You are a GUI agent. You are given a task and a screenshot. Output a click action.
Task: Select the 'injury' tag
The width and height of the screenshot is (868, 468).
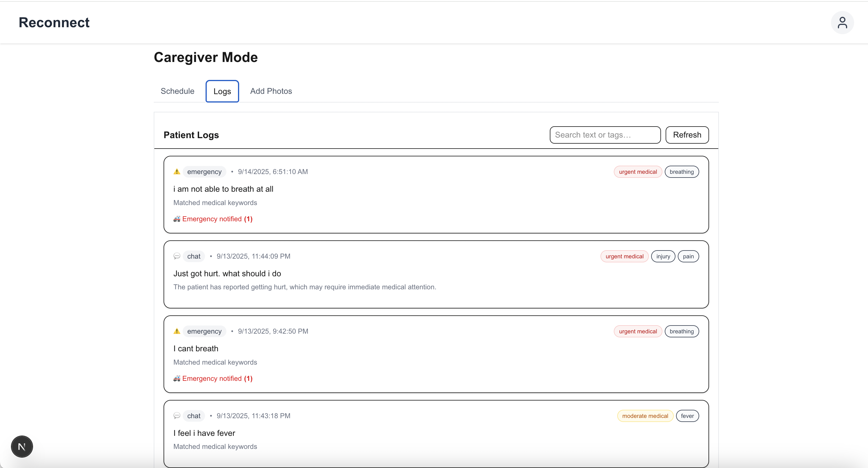[663, 256]
